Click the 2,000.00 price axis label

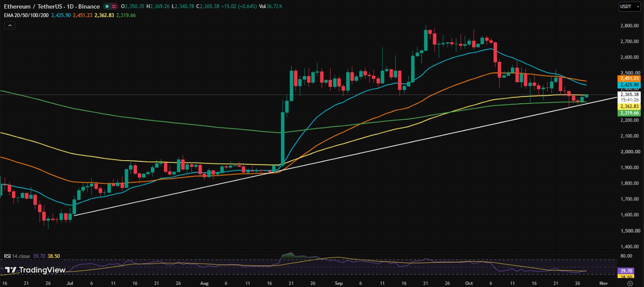pyautogui.click(x=629, y=152)
